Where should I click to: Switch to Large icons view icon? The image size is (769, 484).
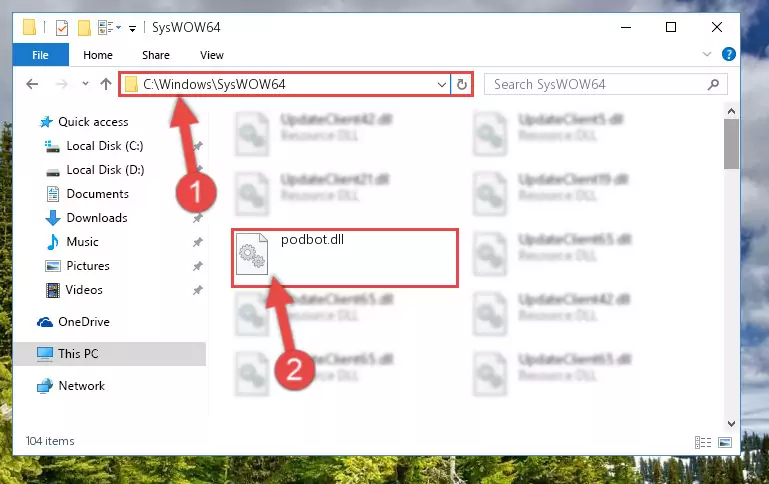coord(725,442)
